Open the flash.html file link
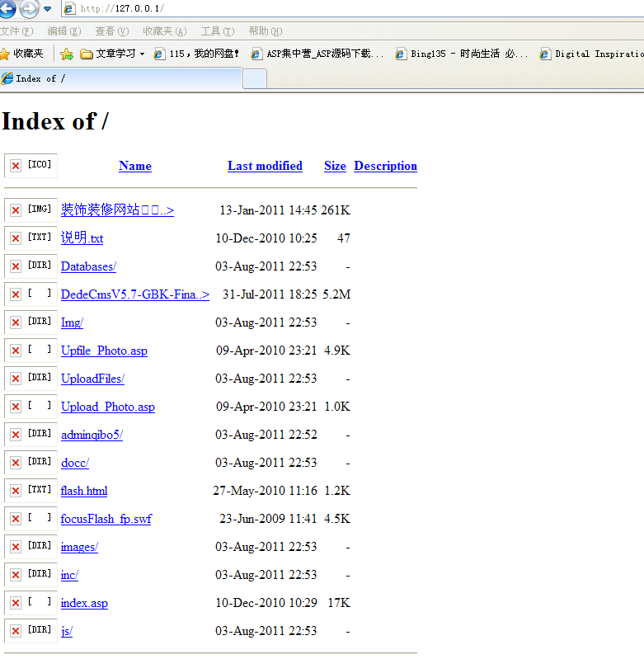644x659 pixels. pos(84,491)
